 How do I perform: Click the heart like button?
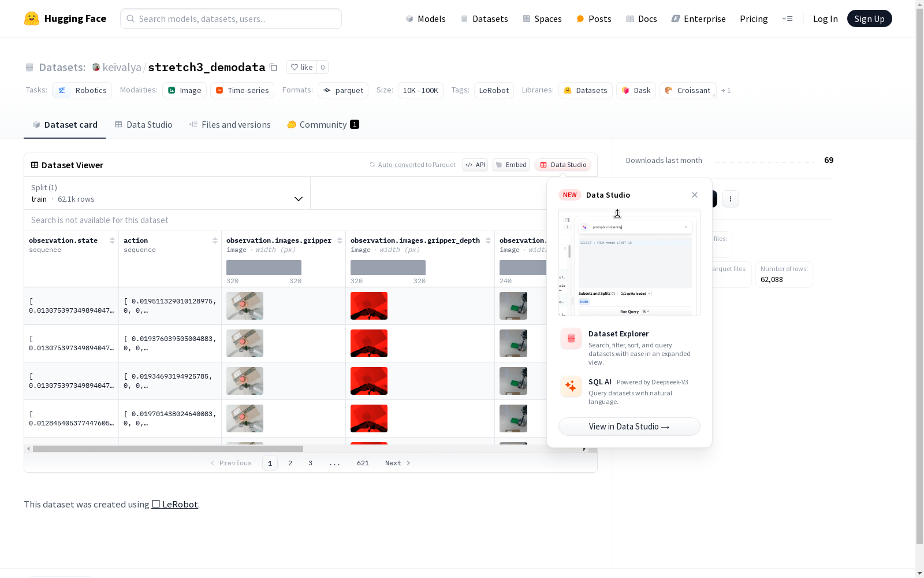(301, 67)
